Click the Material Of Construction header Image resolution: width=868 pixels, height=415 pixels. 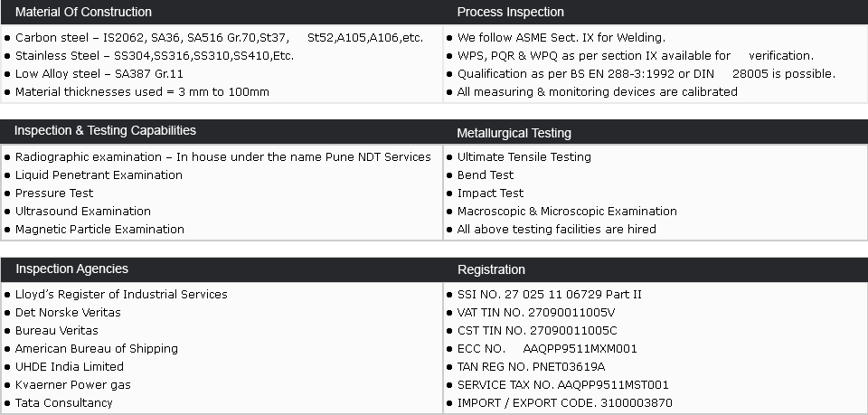83,12
